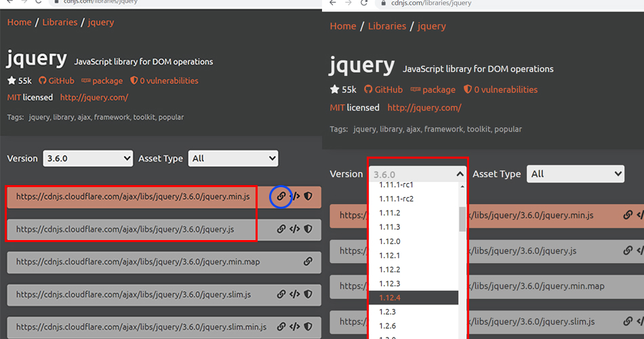Image resolution: width=644 pixels, height=339 pixels.
Task: Collapse the open Version dropdown, right window
Action: 418,174
